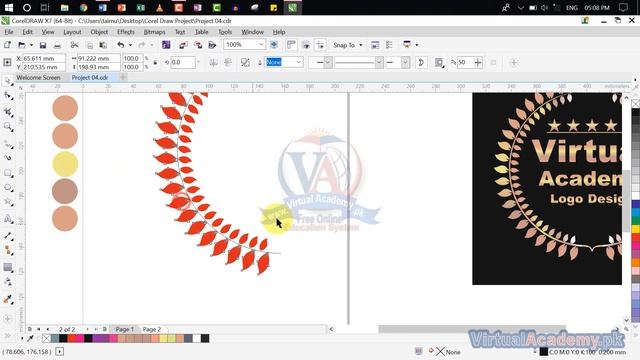The image size is (640, 360).
Task: Click Publish to PDF icon
Action: (212, 45)
